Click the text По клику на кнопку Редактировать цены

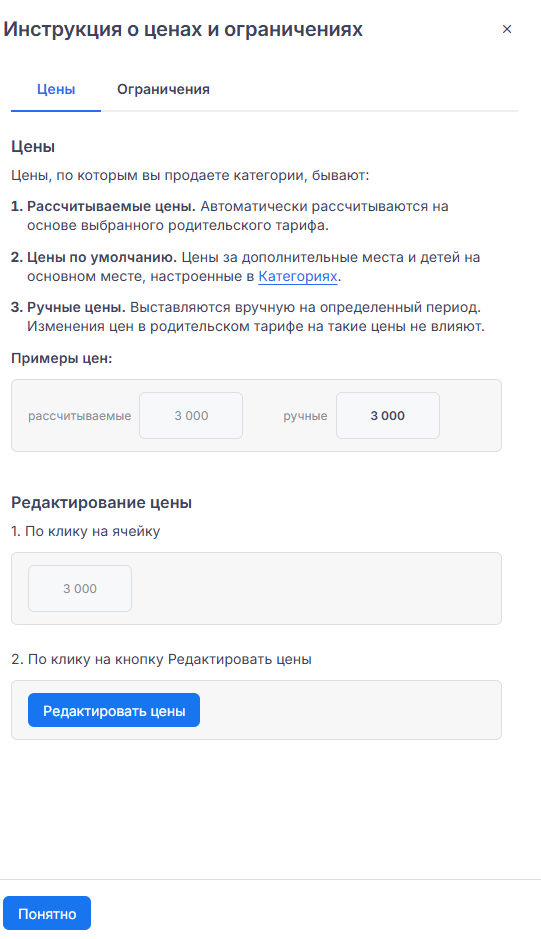[161, 659]
